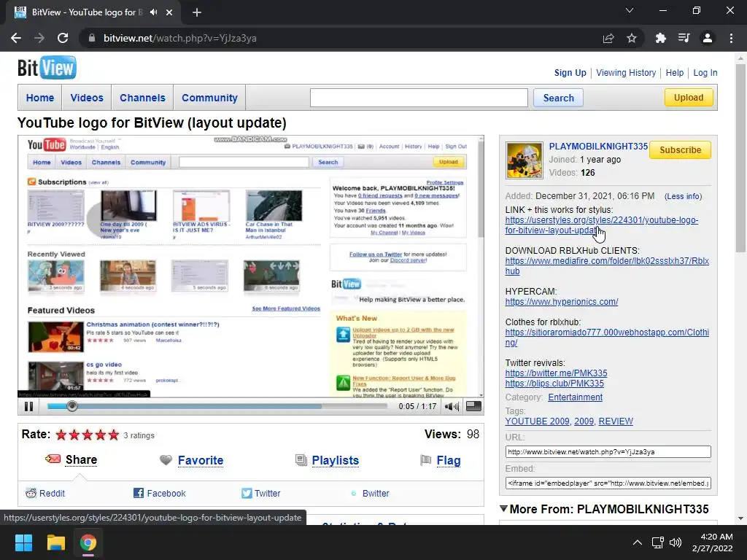Click the REVIEW tag

click(616, 421)
